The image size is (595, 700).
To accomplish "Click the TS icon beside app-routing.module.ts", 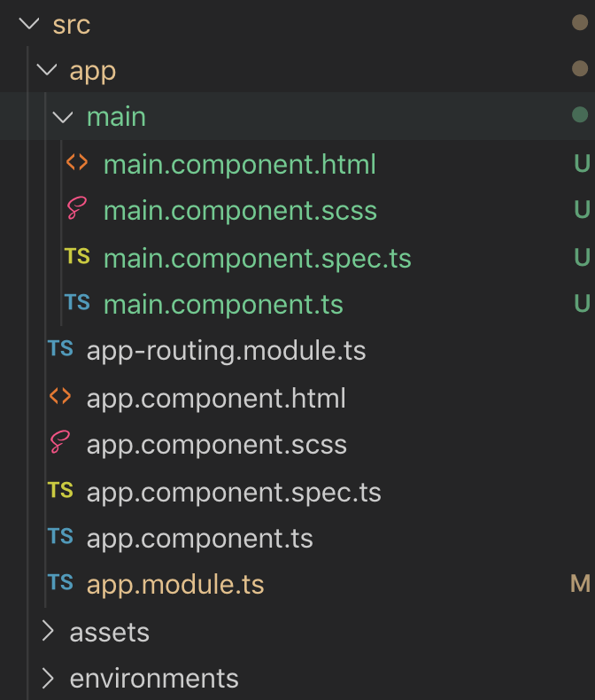I will pyautogui.click(x=60, y=350).
